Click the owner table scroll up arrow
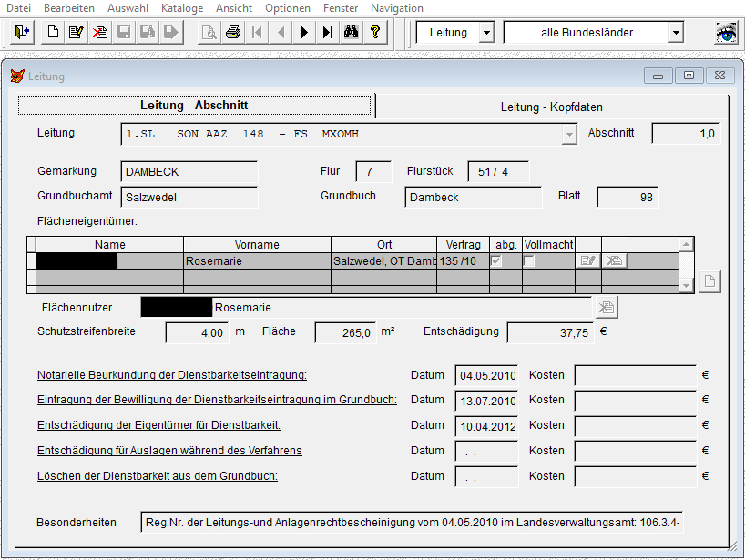Screen dimensions: 745x560 point(686,245)
